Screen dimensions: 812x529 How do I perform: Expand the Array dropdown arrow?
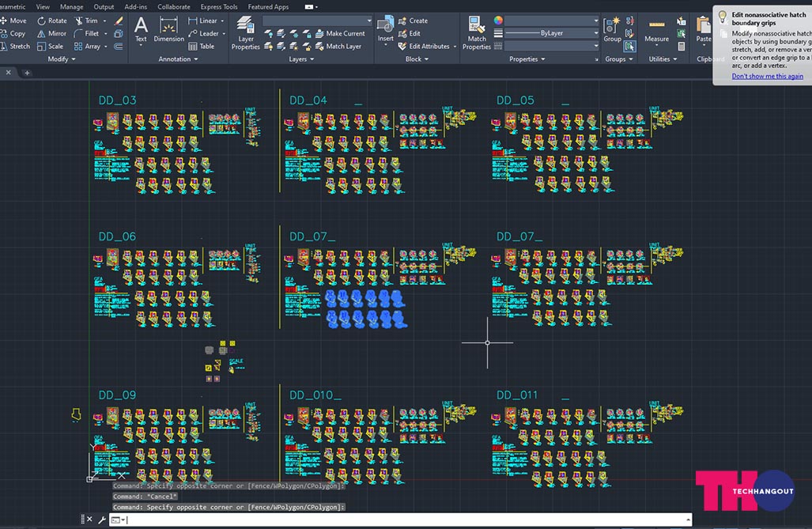tap(106, 46)
